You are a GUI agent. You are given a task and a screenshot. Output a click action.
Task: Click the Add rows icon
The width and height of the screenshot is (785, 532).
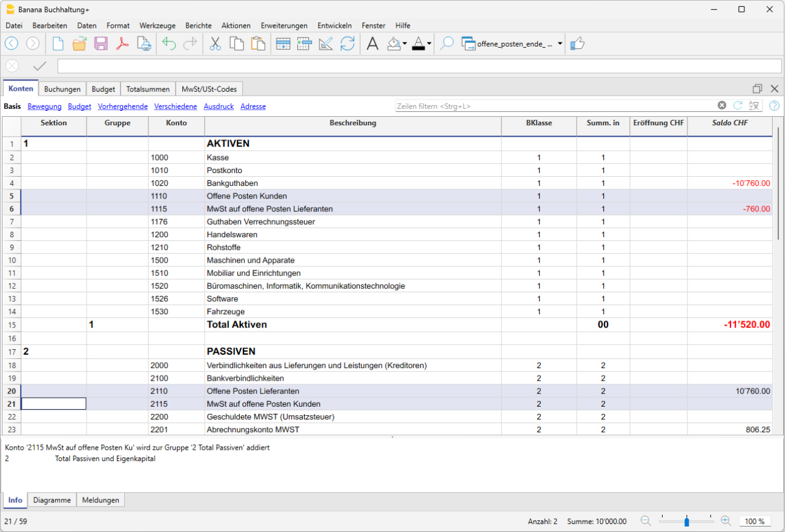282,44
